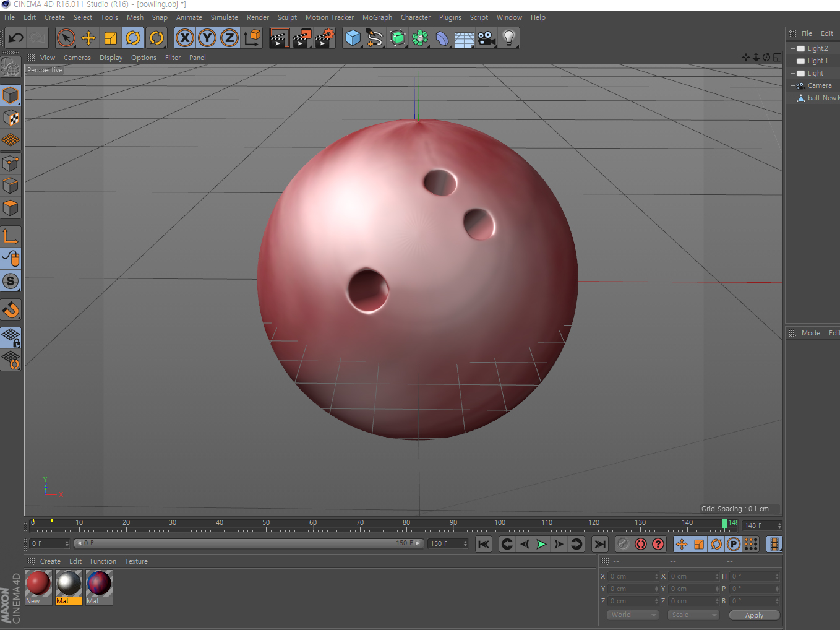Click the Undo arrow icon
Viewport: 840px width, 630px height.
[x=15, y=38]
